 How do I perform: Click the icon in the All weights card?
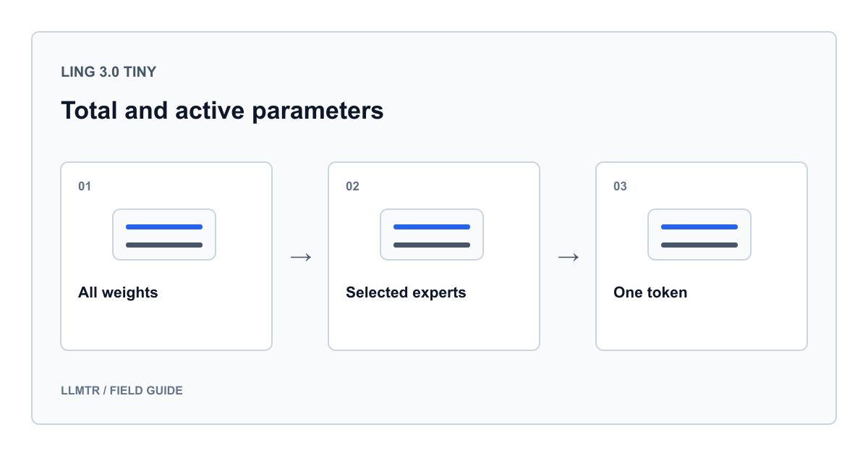pyautogui.click(x=164, y=235)
